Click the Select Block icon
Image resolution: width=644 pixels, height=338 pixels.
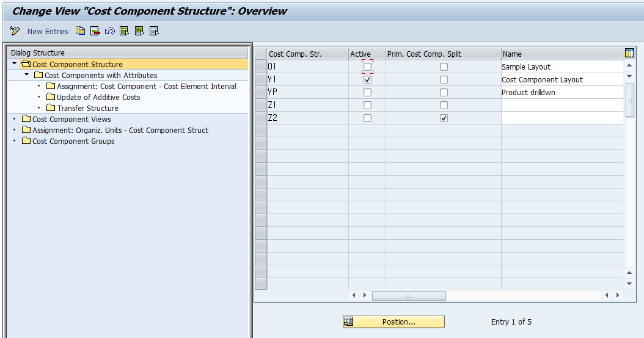point(139,31)
